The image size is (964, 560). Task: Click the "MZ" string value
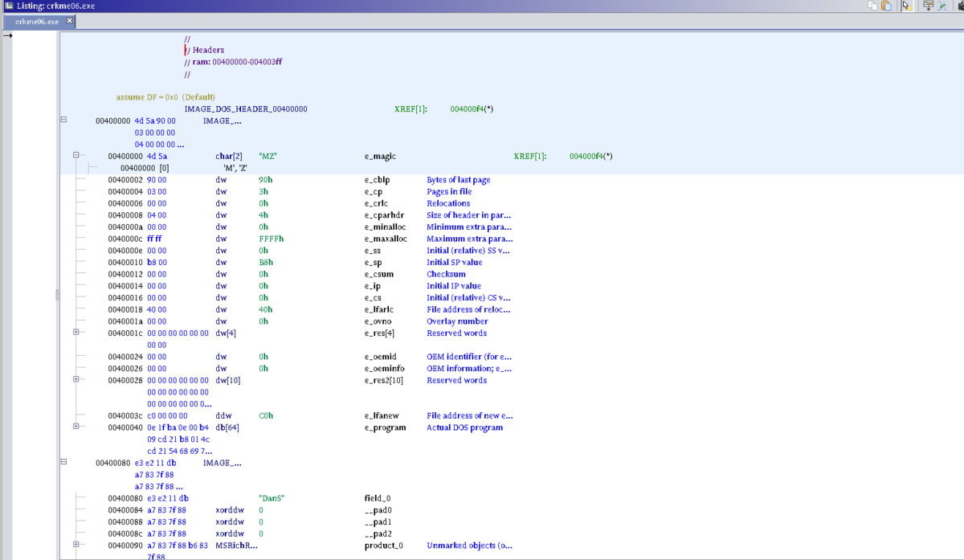[268, 157]
